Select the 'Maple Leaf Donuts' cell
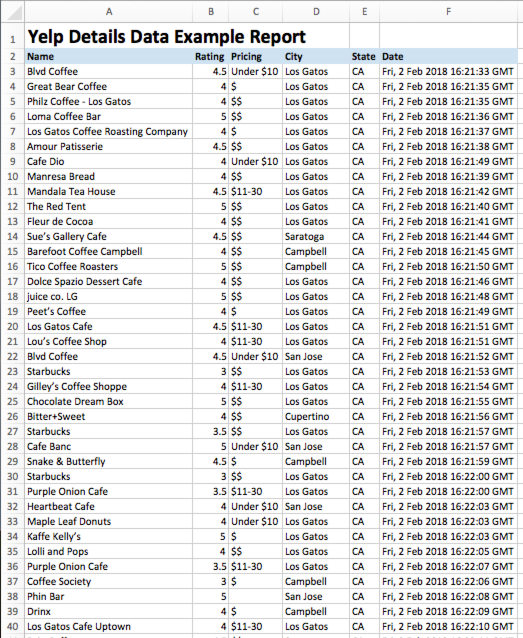 coord(109,522)
